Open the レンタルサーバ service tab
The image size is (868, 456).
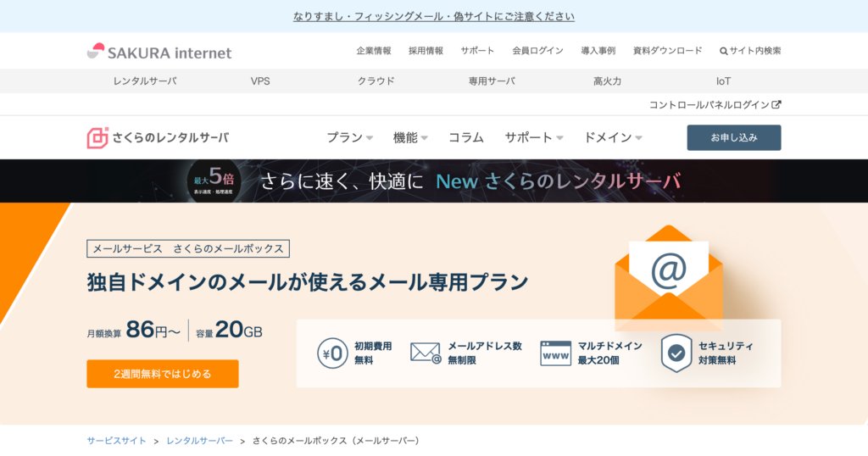pyautogui.click(x=145, y=81)
